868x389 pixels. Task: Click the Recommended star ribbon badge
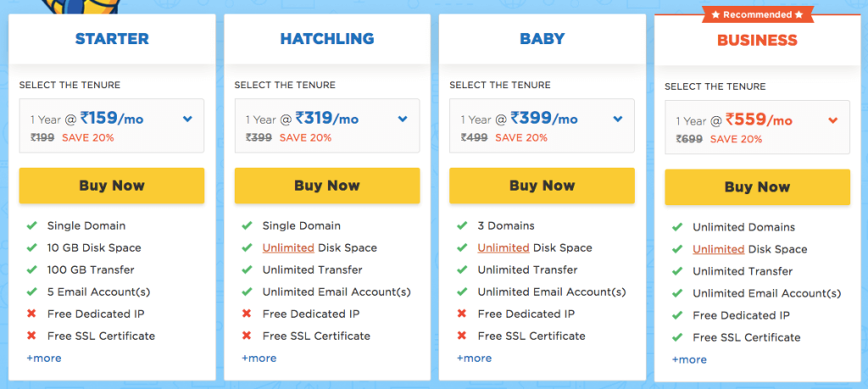point(757,15)
